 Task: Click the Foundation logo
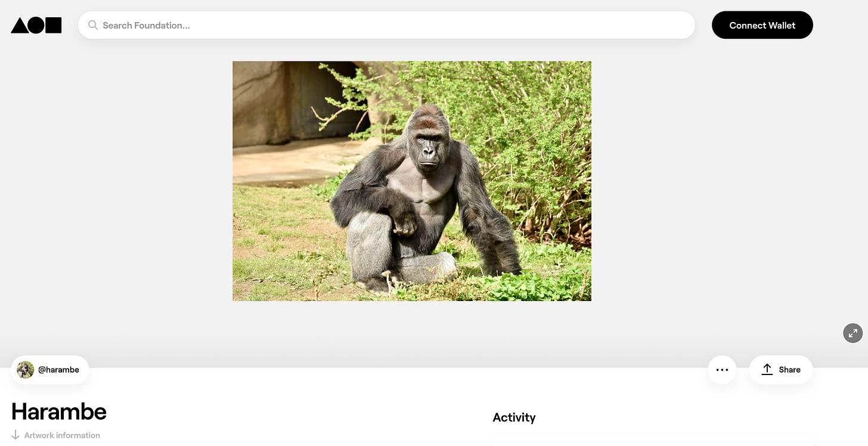point(36,25)
